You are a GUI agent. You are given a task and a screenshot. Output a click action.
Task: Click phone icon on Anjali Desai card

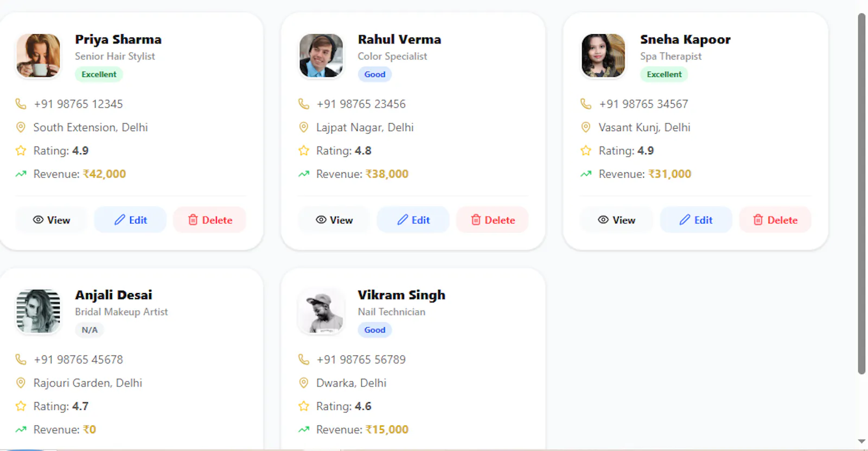(x=21, y=359)
